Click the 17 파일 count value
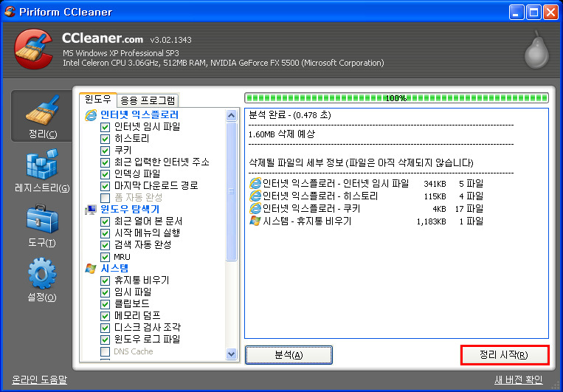This screenshot has height=392, width=563. click(469, 209)
